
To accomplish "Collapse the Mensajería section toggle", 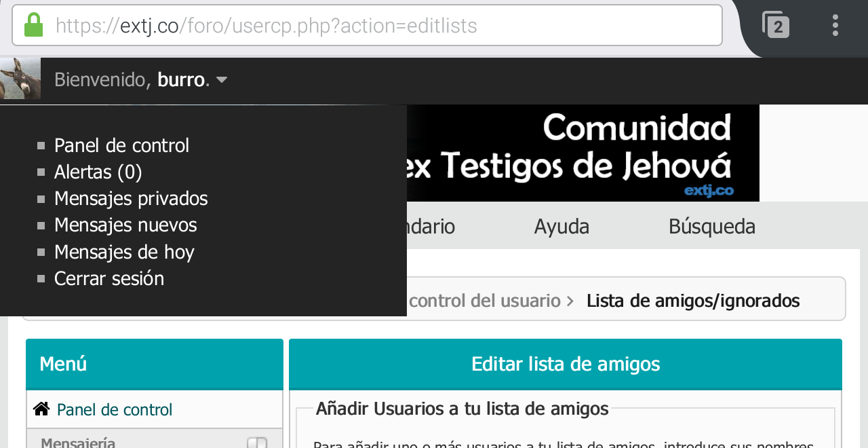I will click(257, 443).
